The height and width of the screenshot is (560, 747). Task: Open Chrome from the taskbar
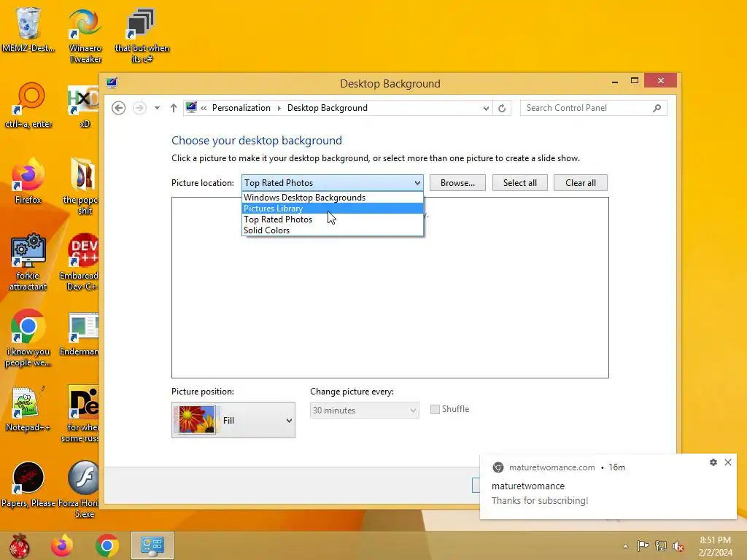[107, 545]
